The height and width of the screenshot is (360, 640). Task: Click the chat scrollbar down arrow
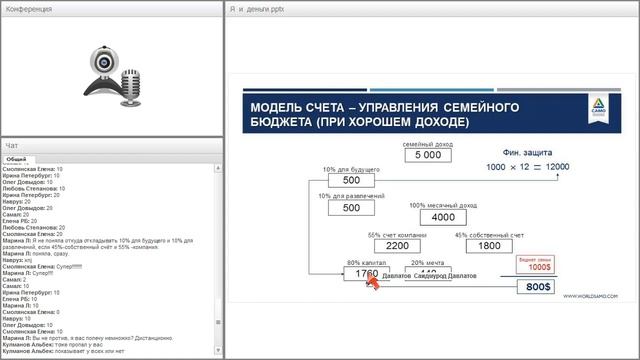click(218, 350)
